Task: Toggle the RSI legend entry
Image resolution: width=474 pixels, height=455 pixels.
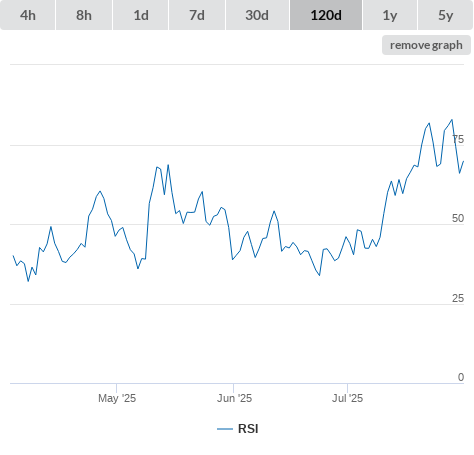Action: [x=238, y=429]
